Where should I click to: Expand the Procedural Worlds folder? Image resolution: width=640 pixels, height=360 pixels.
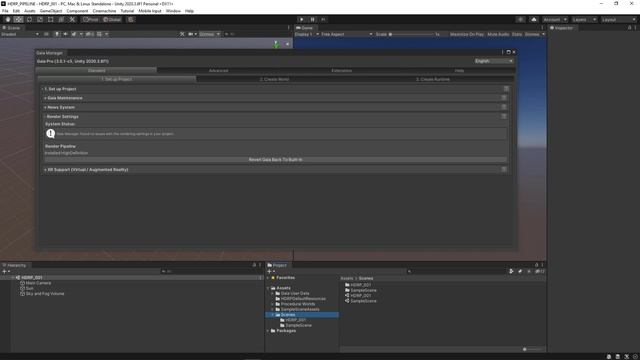(x=273, y=304)
